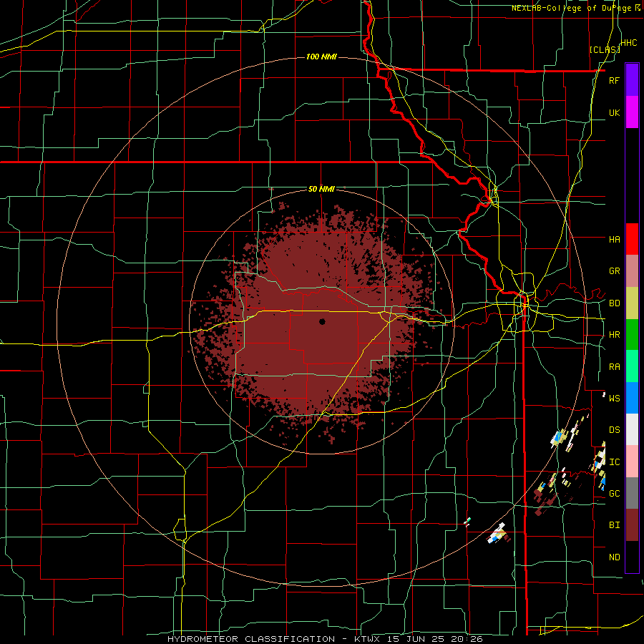
Task: Click the BI legend label
Action: (614, 525)
